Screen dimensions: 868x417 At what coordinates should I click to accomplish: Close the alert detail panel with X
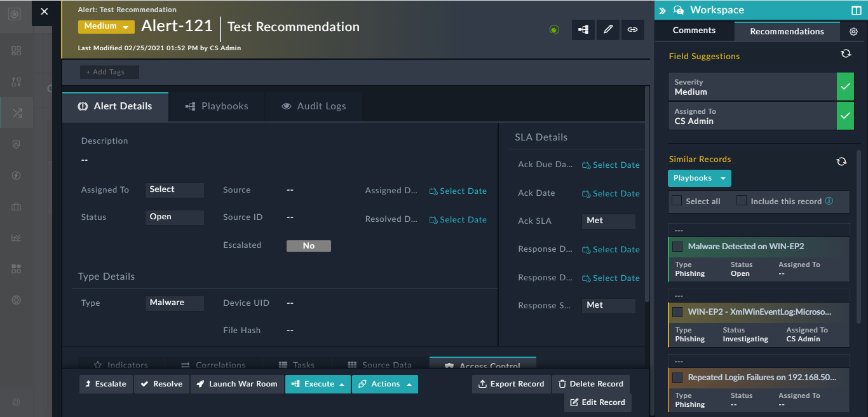(44, 11)
